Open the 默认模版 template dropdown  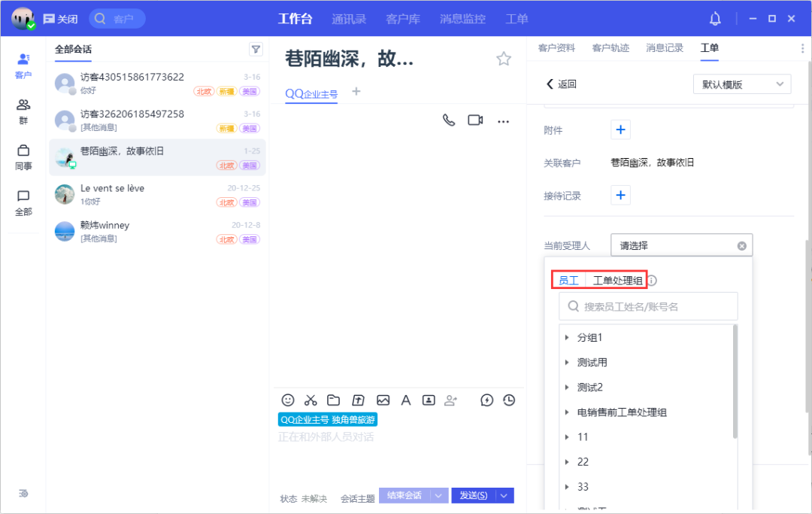click(741, 84)
